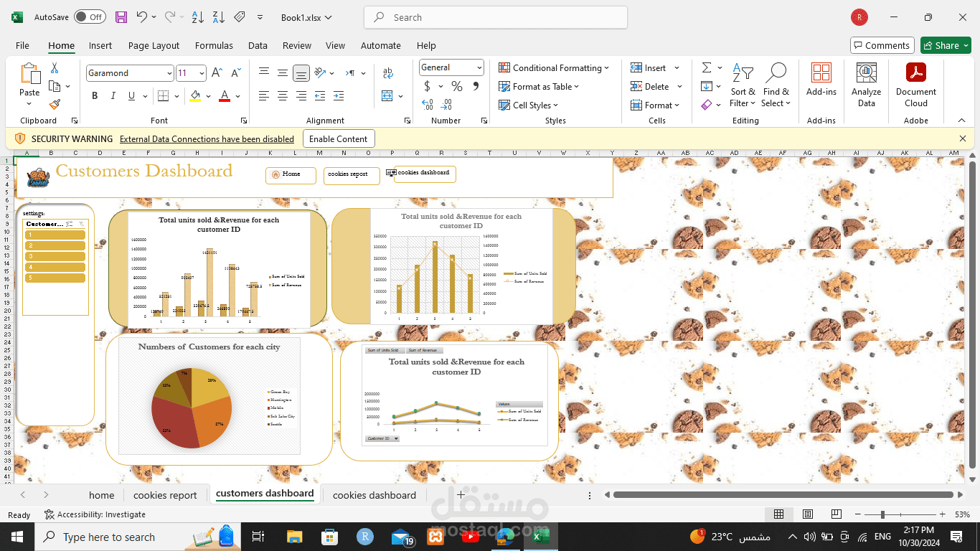Apply Bold formatting
The image size is (980, 551).
pos(95,96)
